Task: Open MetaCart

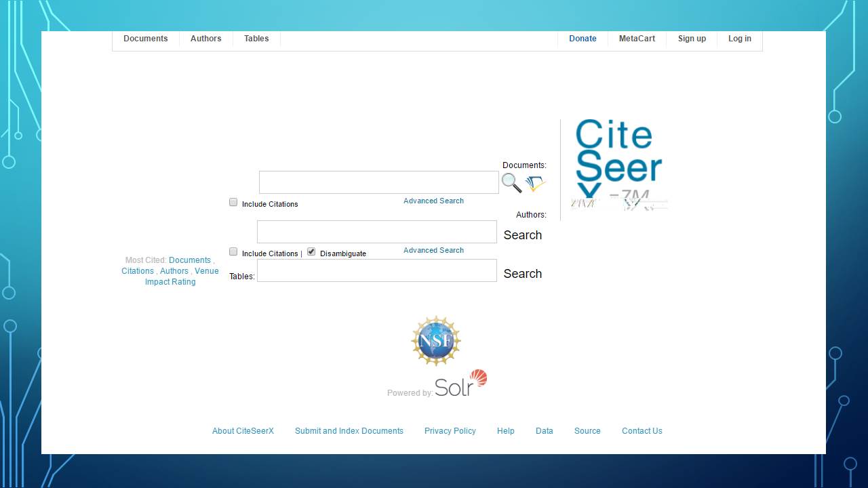Action: click(x=637, y=39)
